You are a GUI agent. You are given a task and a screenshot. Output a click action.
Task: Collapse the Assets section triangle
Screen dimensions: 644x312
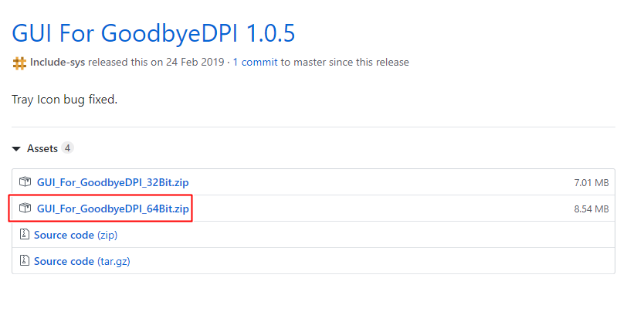tap(16, 148)
